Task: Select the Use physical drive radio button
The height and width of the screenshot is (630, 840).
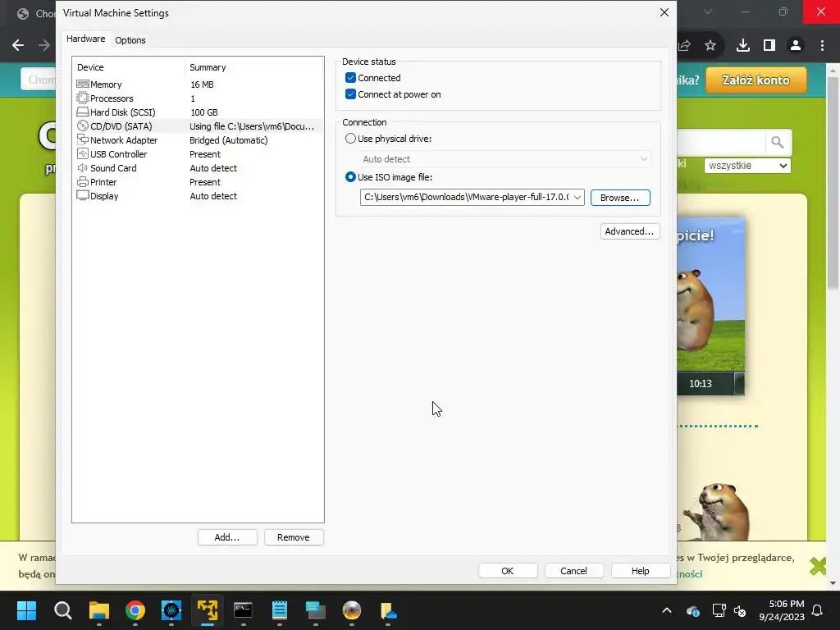Action: pos(350,138)
